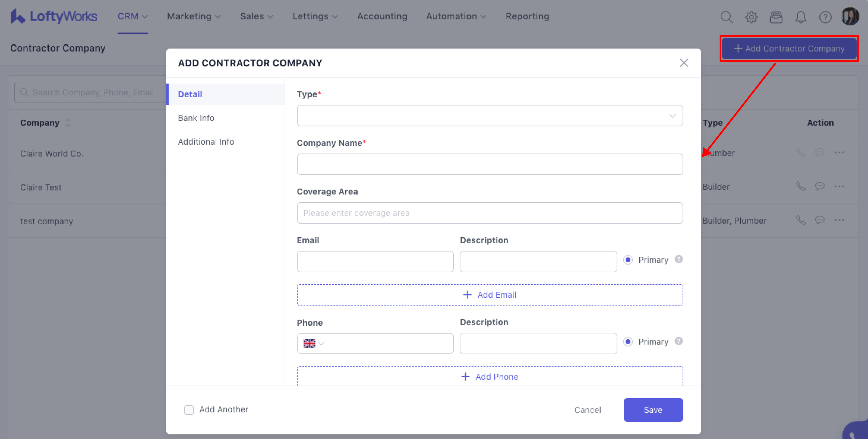Click the Add Email button
This screenshot has height=439, width=868.
[x=490, y=295]
